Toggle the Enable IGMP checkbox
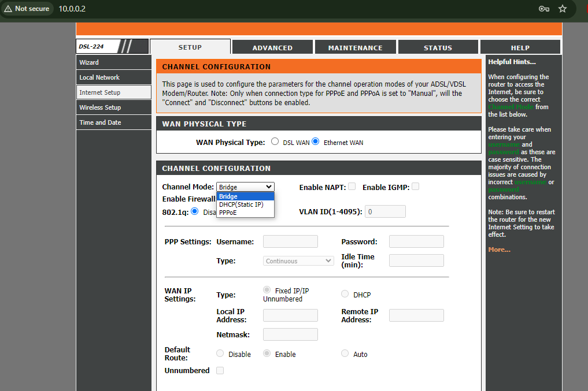 pyautogui.click(x=415, y=187)
